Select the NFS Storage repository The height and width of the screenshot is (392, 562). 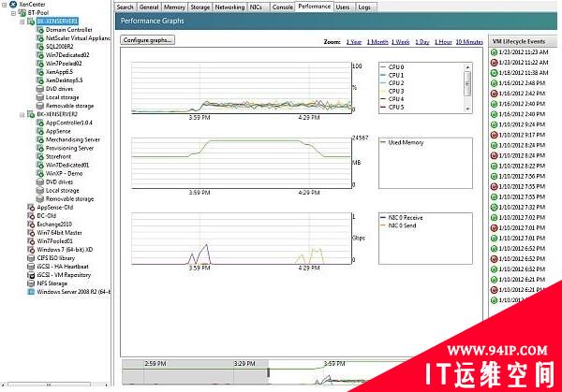pos(52,283)
